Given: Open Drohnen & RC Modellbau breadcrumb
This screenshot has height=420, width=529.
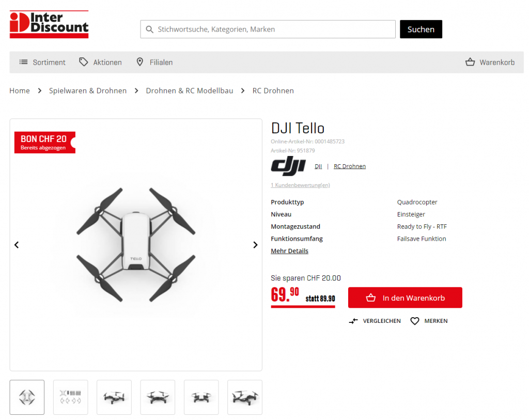Looking at the screenshot, I should click(x=189, y=91).
